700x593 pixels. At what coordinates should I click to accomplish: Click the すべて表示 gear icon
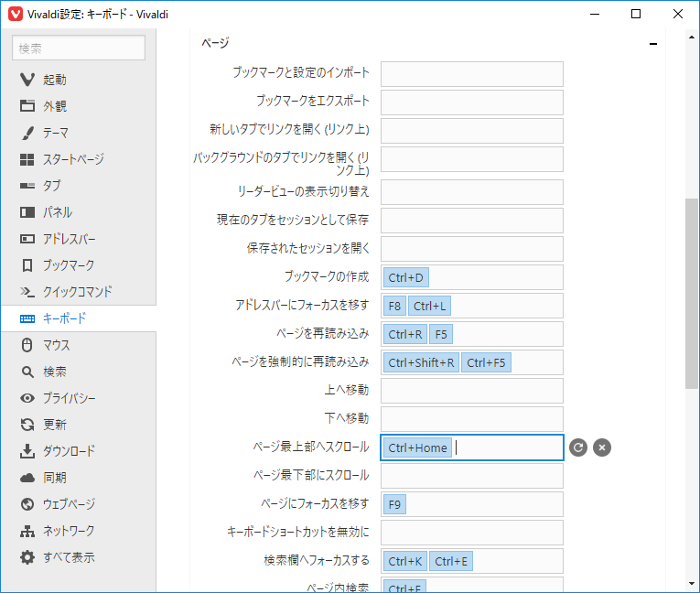click(x=27, y=557)
